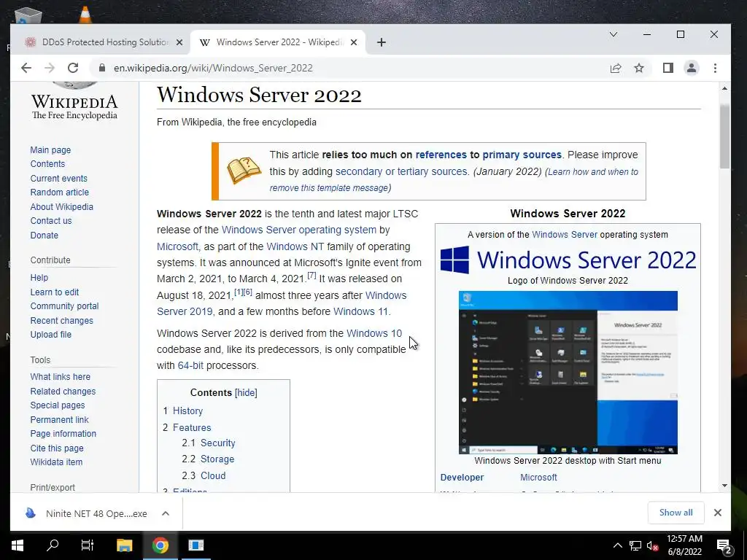
Task: Open Chrome three-dot menu
Action: (x=715, y=68)
